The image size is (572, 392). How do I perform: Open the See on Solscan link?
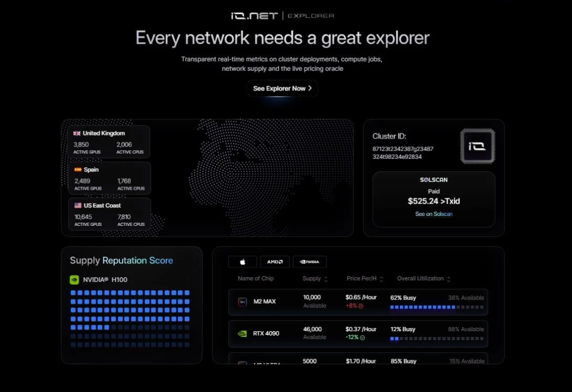(x=434, y=214)
